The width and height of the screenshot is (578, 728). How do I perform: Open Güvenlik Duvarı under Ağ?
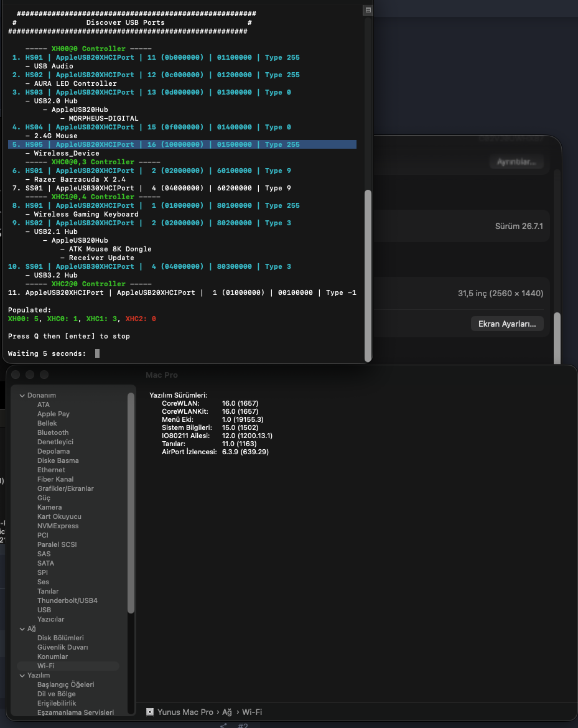(x=63, y=647)
